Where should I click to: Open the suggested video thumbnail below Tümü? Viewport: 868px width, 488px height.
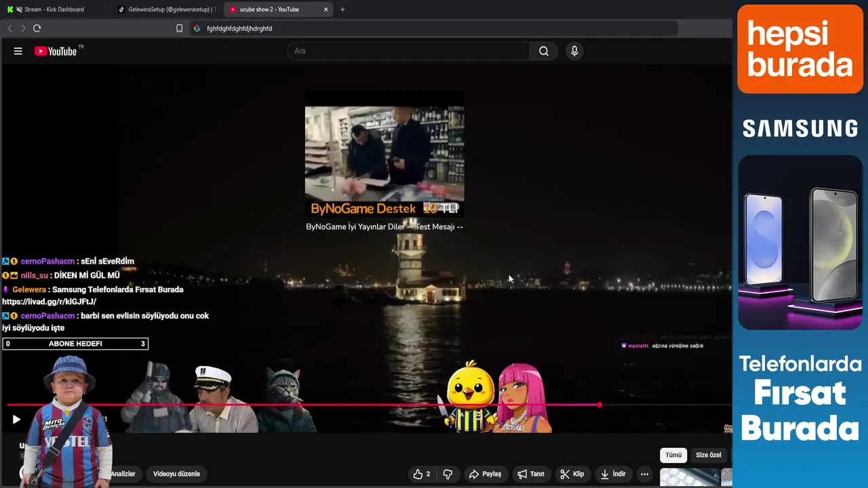coord(689,477)
